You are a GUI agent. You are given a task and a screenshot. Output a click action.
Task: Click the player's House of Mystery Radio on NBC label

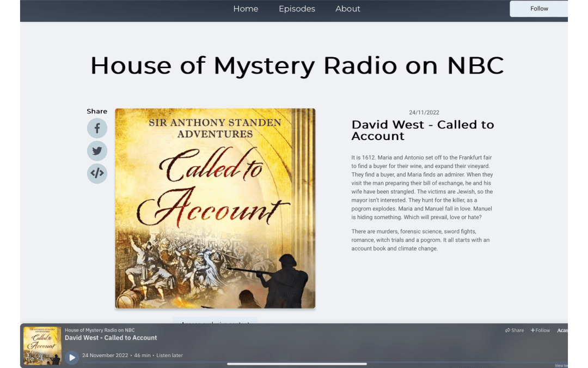pyautogui.click(x=100, y=330)
